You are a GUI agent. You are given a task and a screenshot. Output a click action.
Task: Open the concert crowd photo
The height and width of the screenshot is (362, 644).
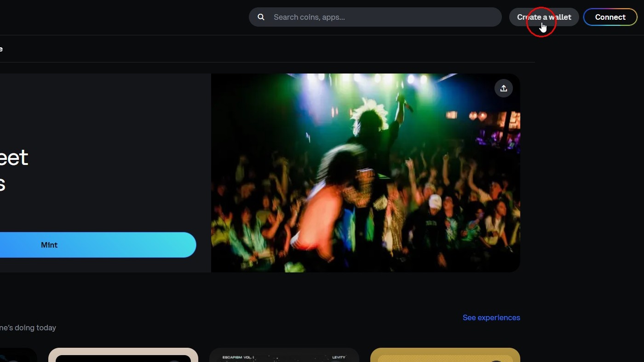(x=366, y=173)
